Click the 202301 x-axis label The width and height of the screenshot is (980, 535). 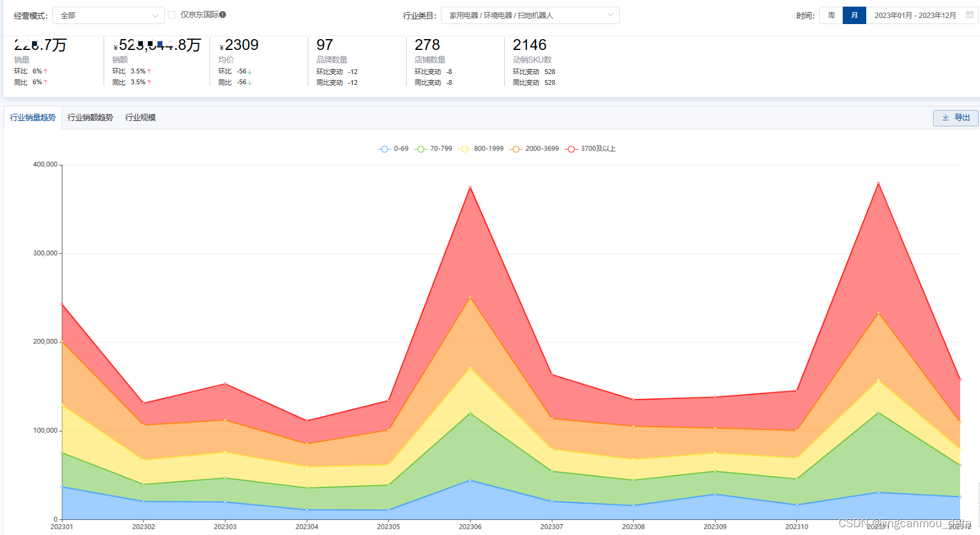pyautogui.click(x=62, y=527)
